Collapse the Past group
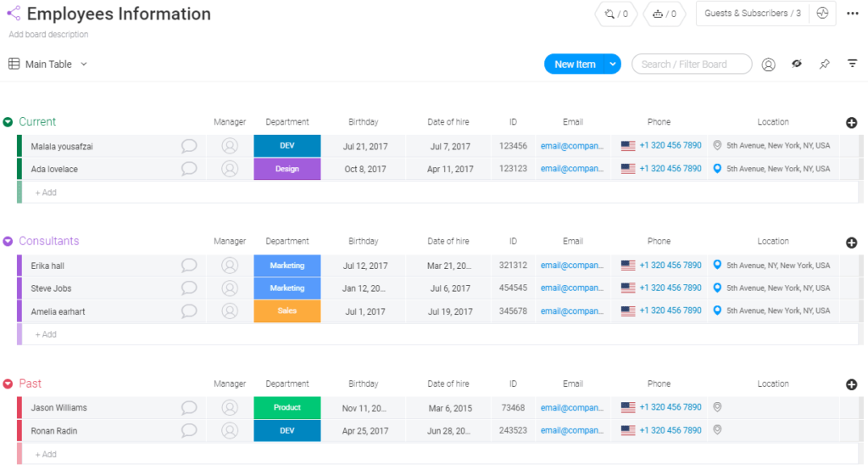This screenshot has width=868, height=470. [8, 384]
